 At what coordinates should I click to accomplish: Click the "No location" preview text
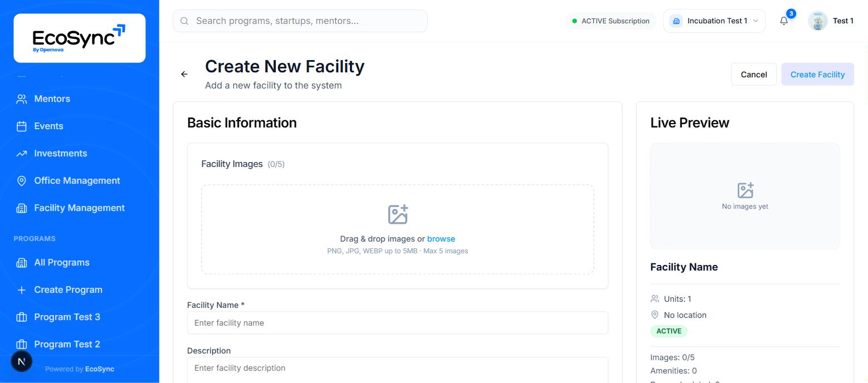point(685,315)
